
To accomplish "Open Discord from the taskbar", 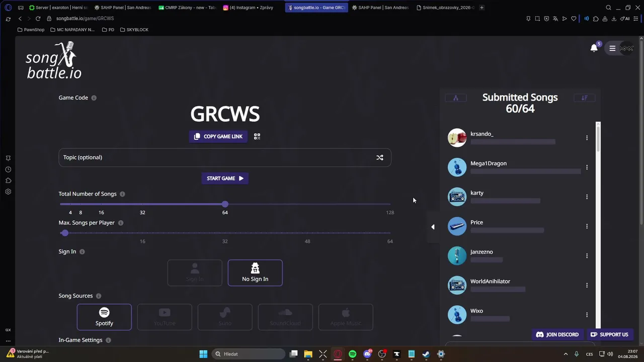I will (367, 354).
